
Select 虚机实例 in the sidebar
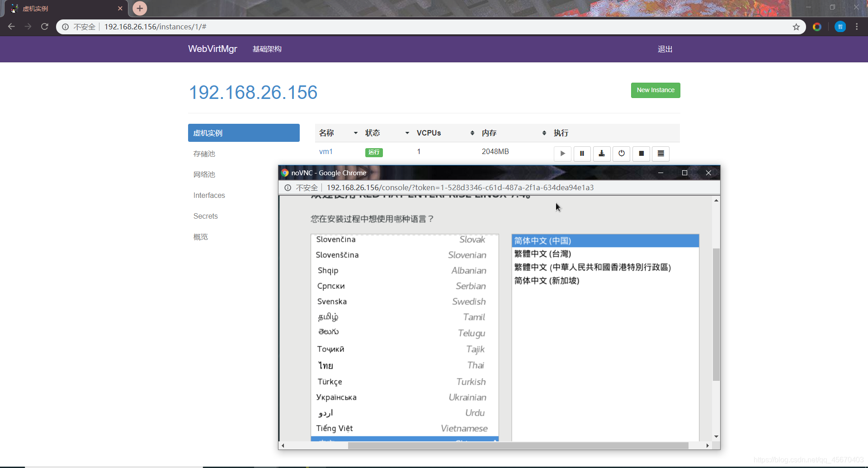pyautogui.click(x=244, y=133)
